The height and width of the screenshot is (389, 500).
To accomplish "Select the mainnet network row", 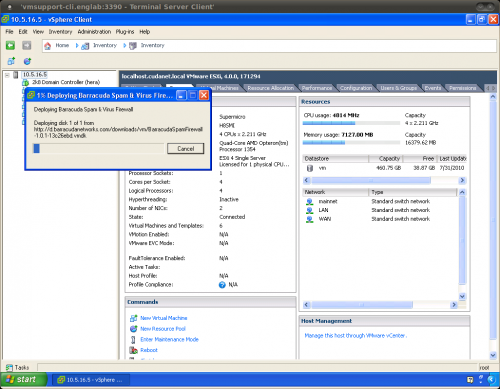I will [380, 202].
